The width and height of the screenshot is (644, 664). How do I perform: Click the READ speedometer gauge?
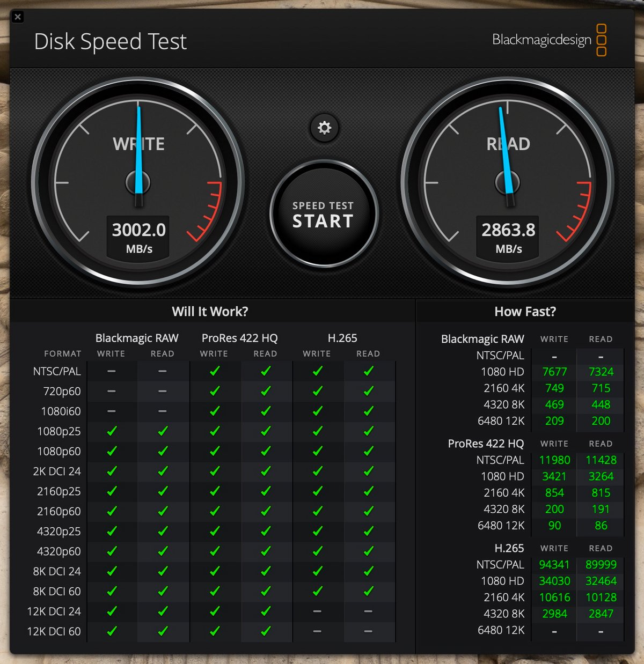(508, 183)
